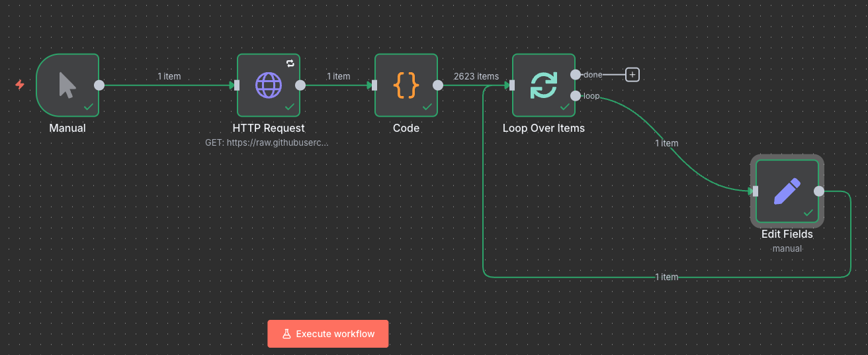Screen dimensions: 868x355
Task: Open the Code node curly braces icon
Action: 406,85
